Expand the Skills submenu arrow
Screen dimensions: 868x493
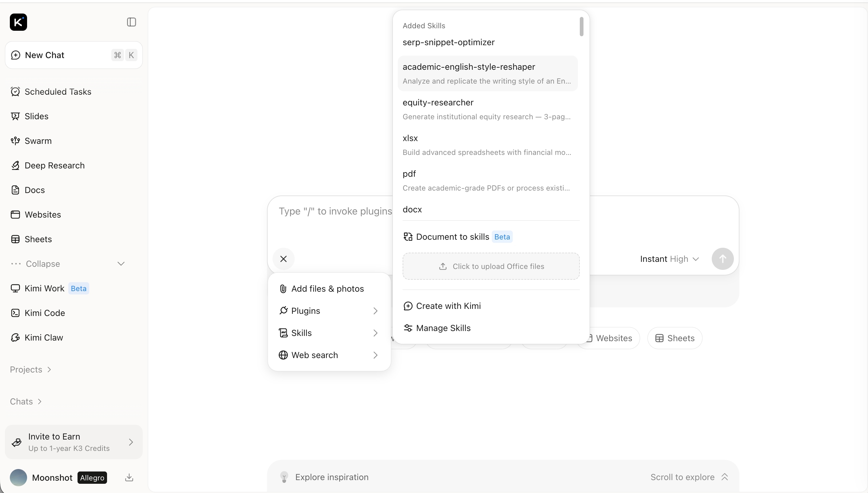pos(375,333)
